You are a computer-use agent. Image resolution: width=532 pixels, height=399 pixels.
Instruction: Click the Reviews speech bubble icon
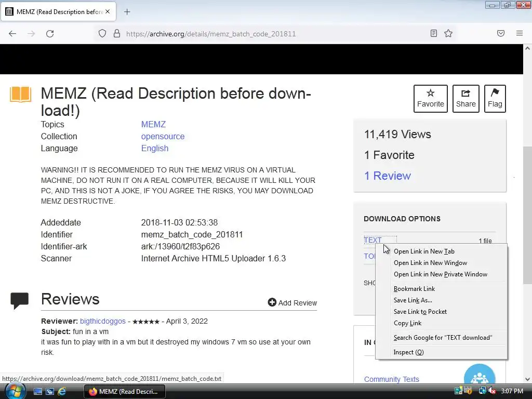[19, 300]
